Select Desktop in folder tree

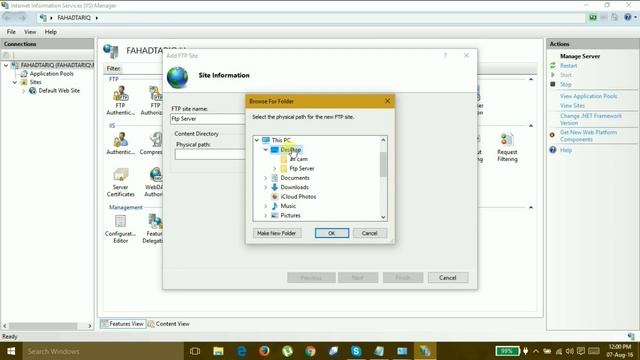coord(291,150)
